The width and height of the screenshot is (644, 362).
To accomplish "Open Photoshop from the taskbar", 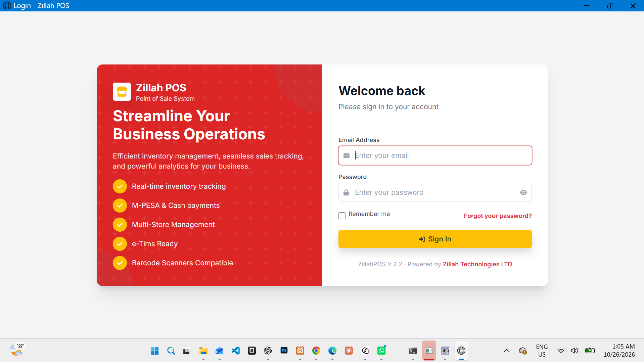I will pos(284,351).
